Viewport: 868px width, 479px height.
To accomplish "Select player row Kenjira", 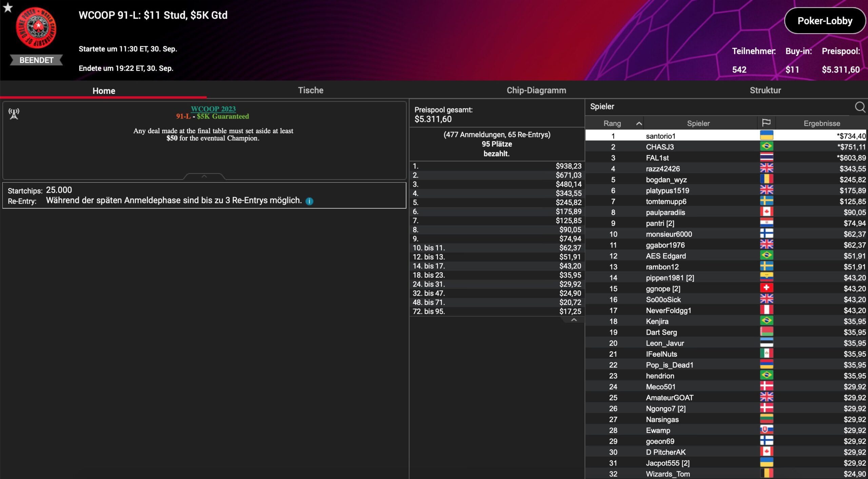I will 726,321.
